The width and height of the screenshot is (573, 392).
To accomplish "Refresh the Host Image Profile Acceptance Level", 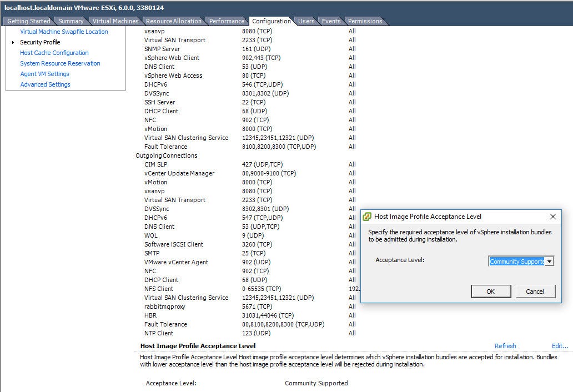I will click(x=505, y=345).
